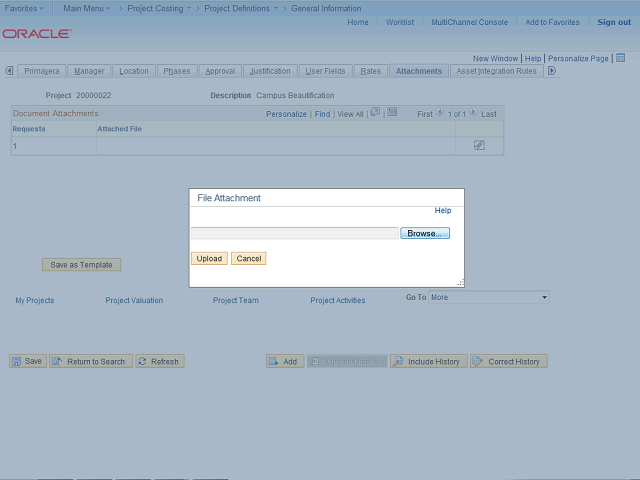Screen dimensions: 640x480
Task: Click Browse in File Attachment dialog
Action: (x=425, y=233)
